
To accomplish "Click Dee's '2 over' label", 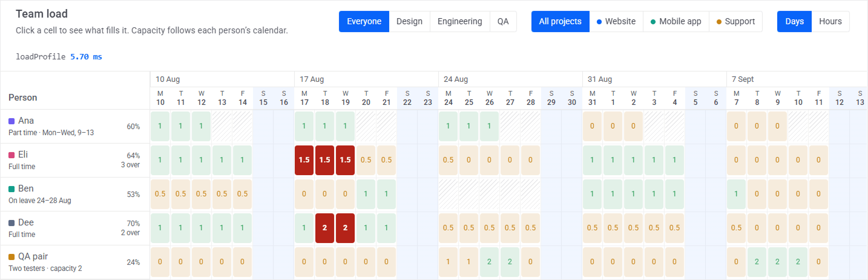I will (x=130, y=233).
